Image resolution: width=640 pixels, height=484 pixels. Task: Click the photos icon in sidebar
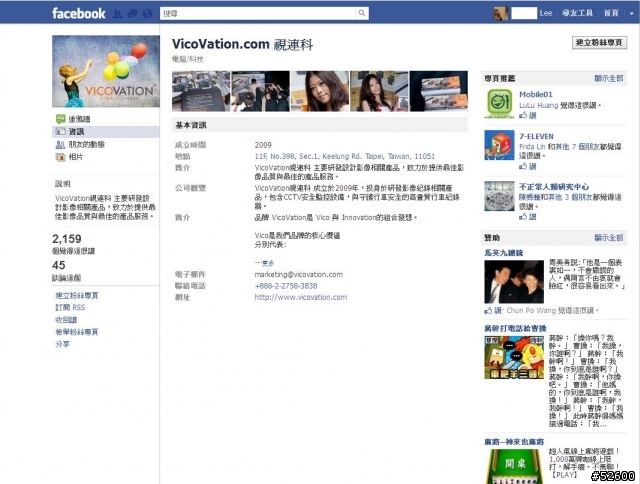coord(60,157)
